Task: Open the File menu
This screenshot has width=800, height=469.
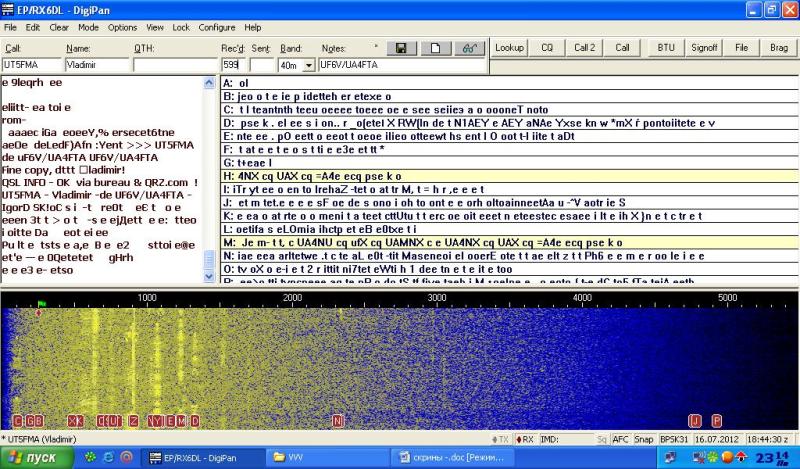Action: click(10, 28)
